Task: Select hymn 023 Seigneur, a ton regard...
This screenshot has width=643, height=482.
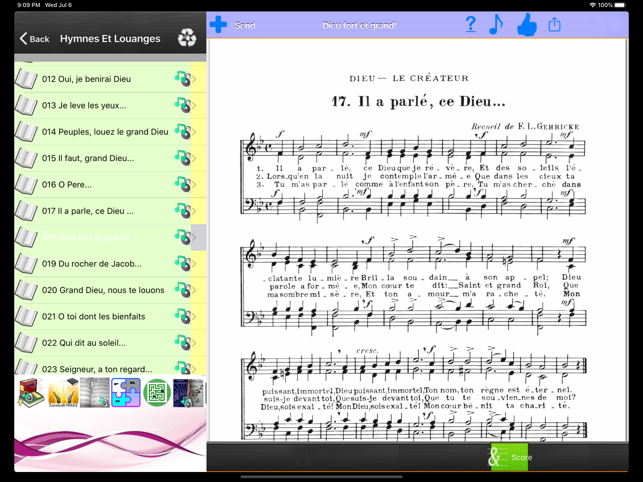Action: [110, 365]
